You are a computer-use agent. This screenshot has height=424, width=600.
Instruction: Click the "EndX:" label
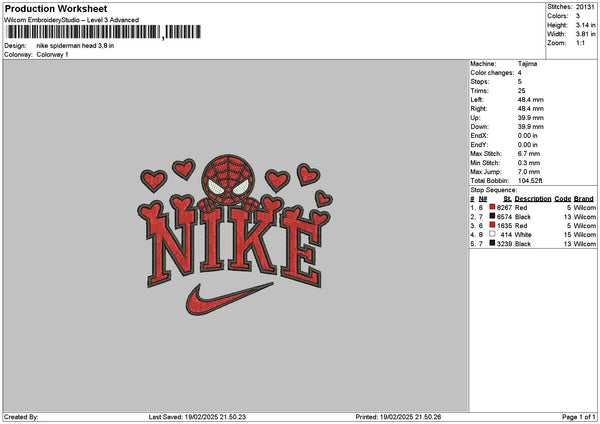(479, 136)
